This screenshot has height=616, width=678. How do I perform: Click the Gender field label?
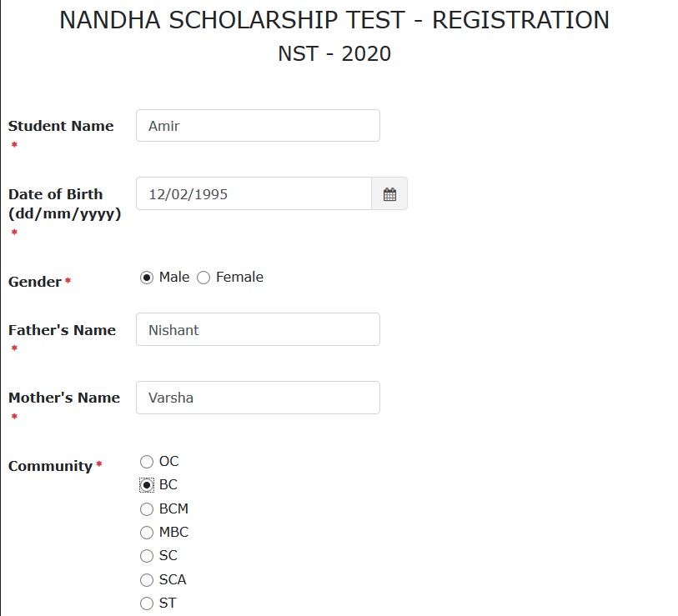tap(35, 282)
